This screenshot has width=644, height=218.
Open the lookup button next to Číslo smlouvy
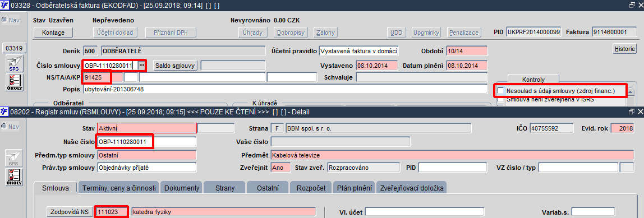(x=142, y=65)
